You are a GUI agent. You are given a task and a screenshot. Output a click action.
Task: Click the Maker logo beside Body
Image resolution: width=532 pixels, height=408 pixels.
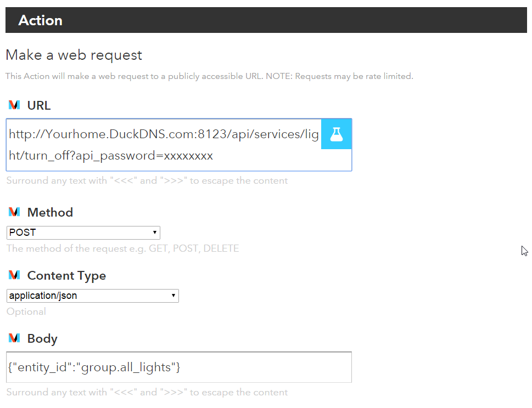pyautogui.click(x=14, y=338)
